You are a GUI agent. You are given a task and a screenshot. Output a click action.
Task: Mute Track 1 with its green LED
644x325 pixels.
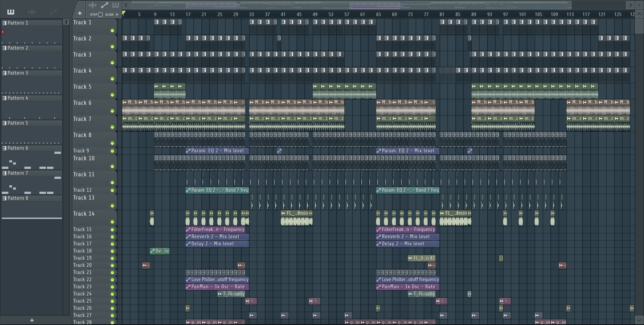click(112, 30)
